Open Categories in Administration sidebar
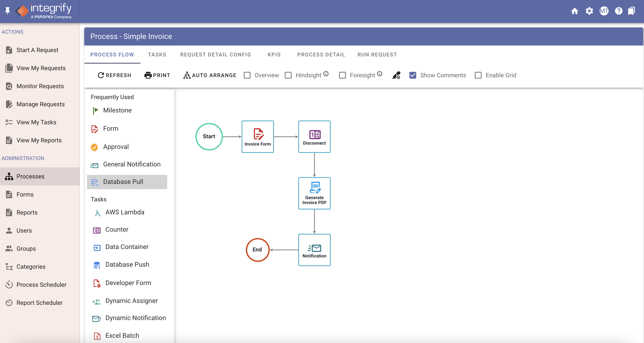This screenshot has width=644, height=343. point(40,267)
